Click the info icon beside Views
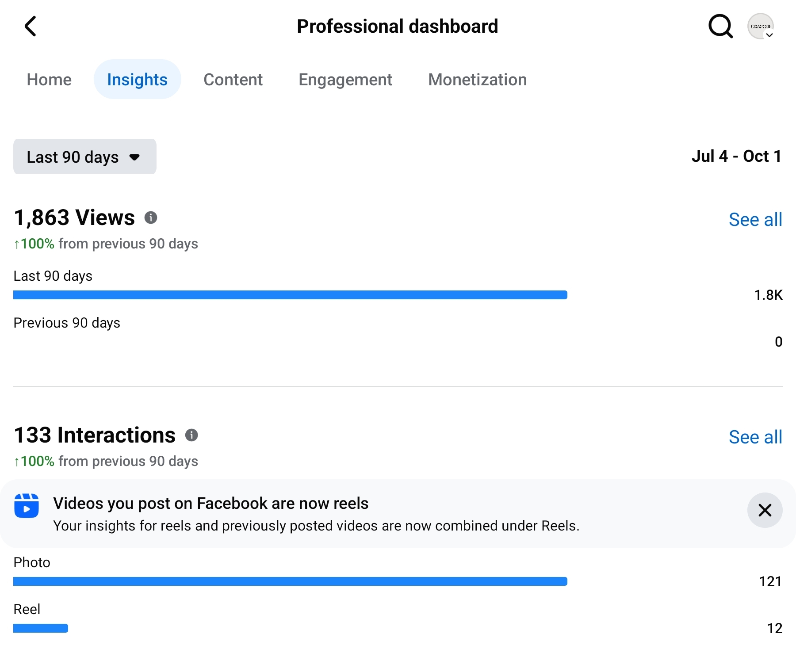 coord(151,218)
